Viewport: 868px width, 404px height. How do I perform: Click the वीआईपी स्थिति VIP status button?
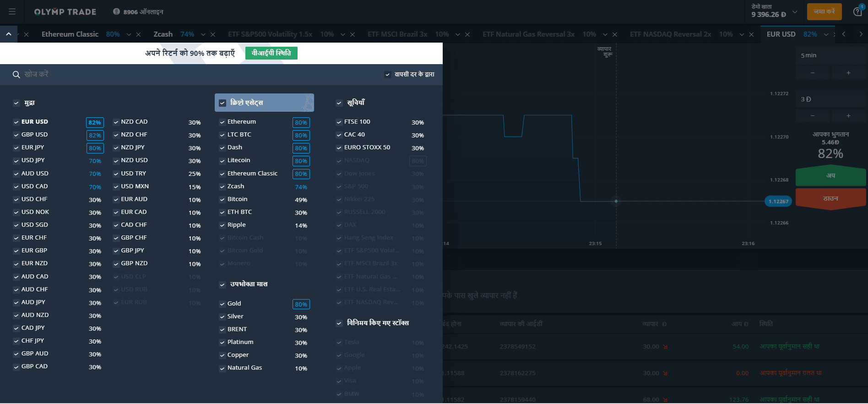[x=271, y=53]
